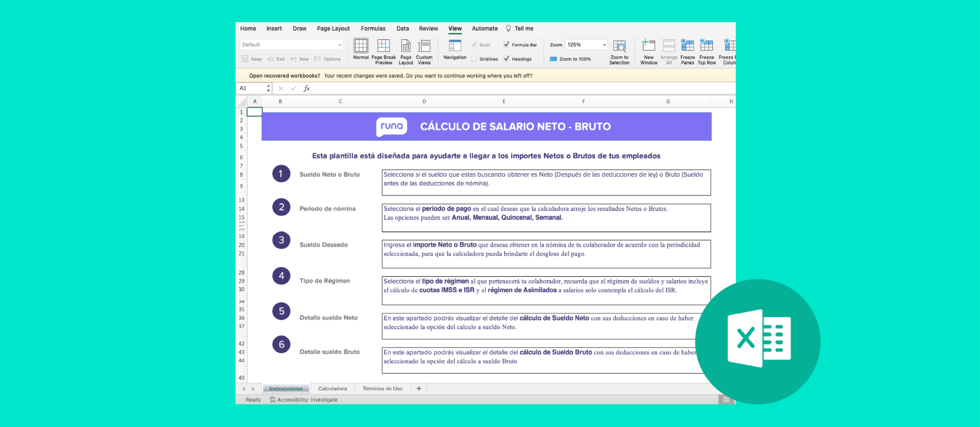Select the Normal view icon
Screen dimensions: 980x427
361,46
